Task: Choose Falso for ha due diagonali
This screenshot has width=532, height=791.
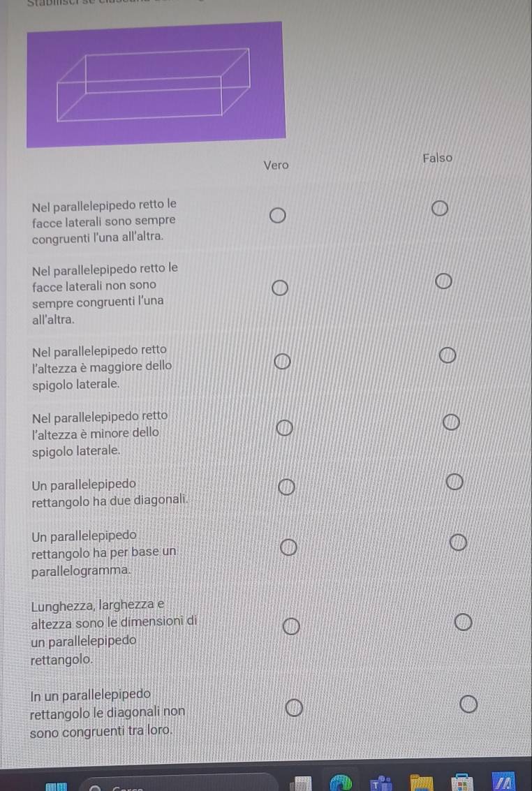Action: tap(454, 482)
